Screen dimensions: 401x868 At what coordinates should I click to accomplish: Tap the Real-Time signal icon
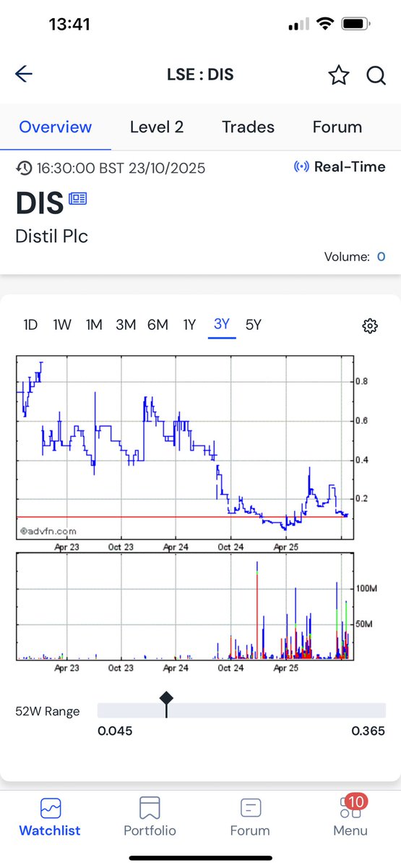301,167
